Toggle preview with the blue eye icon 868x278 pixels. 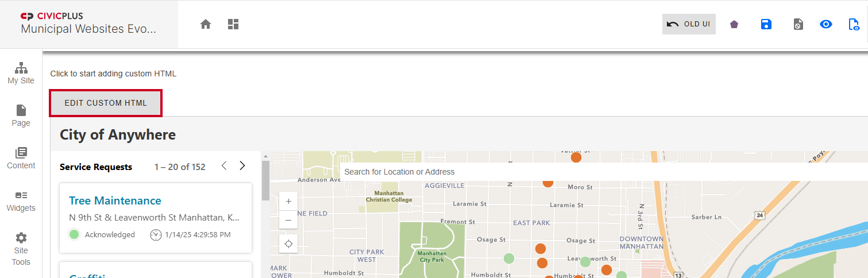[x=826, y=24]
